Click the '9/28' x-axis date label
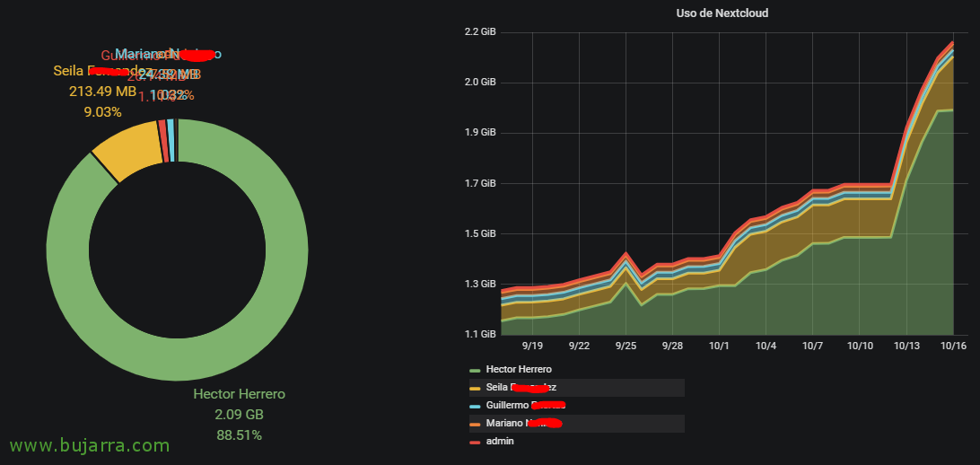 (672, 346)
